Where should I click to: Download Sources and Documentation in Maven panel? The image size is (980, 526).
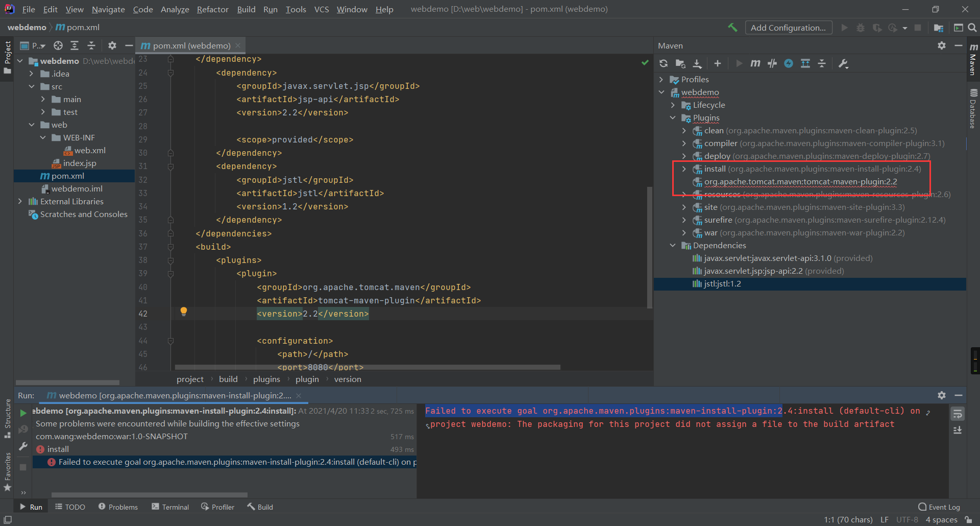697,63
